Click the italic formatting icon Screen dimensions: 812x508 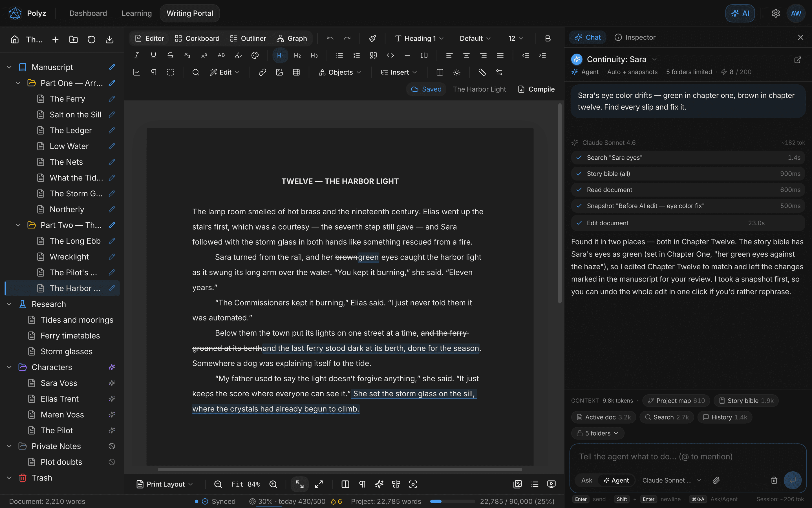[x=136, y=56]
